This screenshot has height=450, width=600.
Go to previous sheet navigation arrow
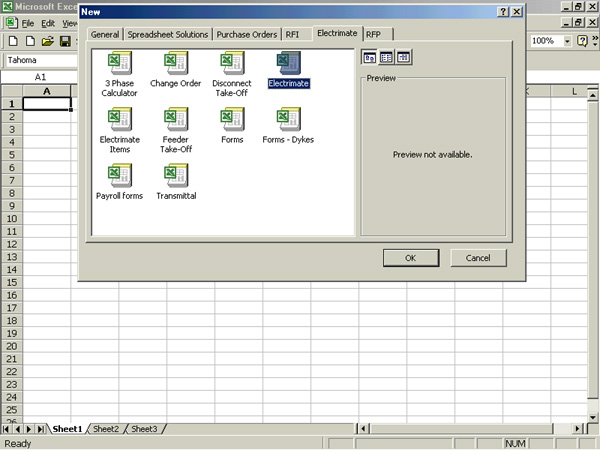pyautogui.click(x=18, y=429)
